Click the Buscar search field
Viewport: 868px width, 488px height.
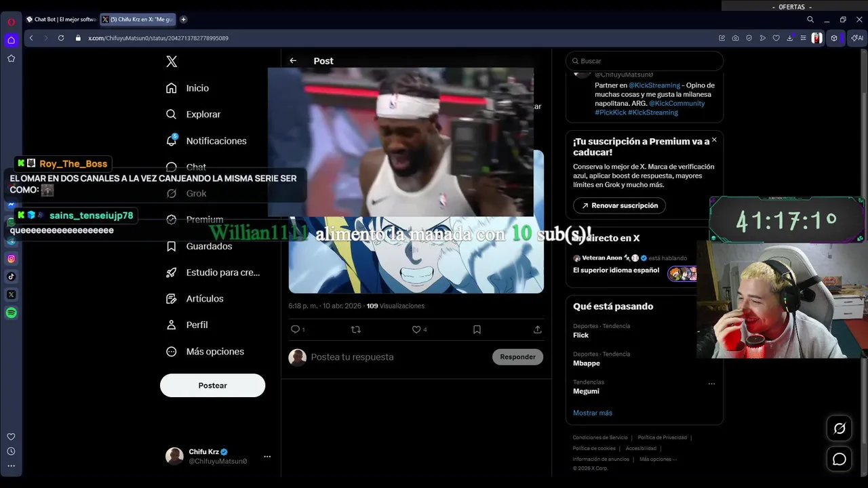click(644, 61)
